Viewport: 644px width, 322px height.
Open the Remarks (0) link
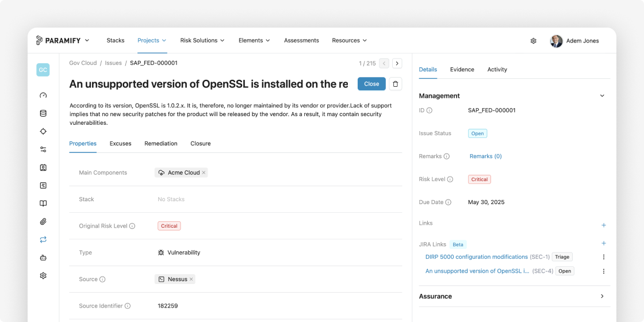click(485, 156)
